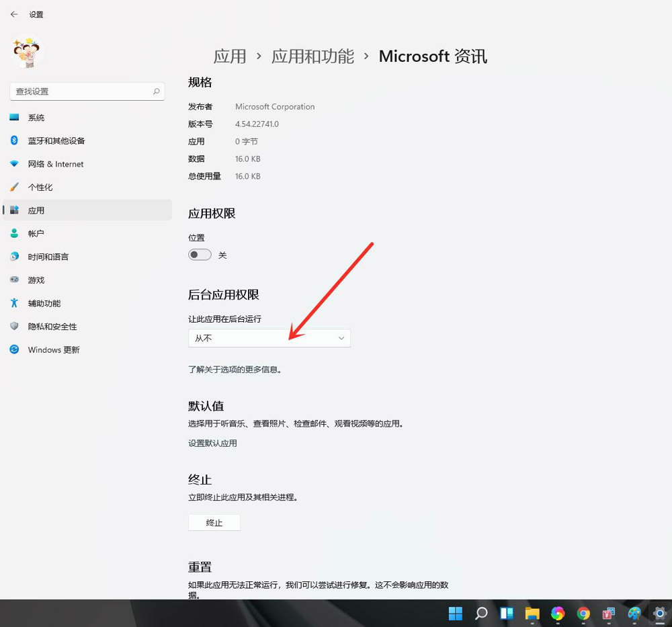
Task: Open File Explorer in taskbar
Action: 532,614
